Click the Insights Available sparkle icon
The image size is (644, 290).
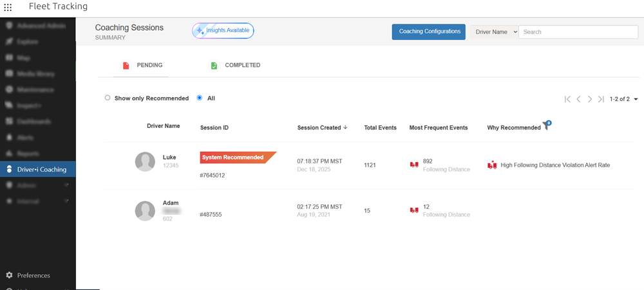(200, 31)
